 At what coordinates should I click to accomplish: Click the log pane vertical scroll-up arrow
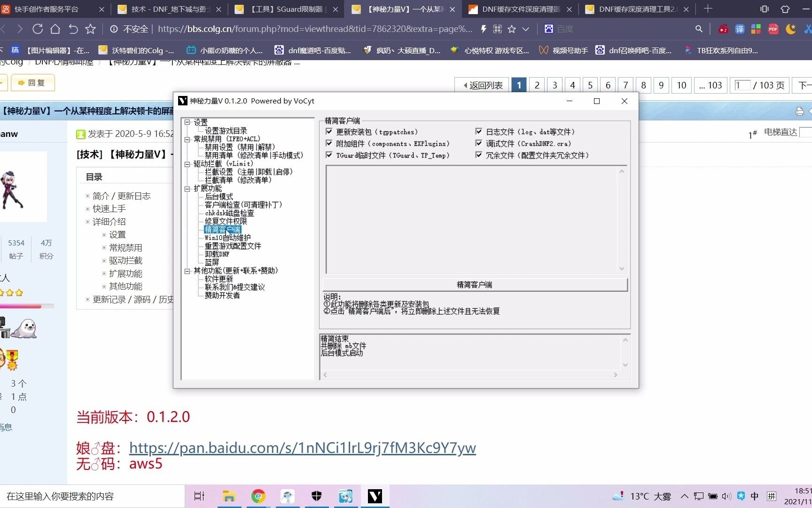625,340
